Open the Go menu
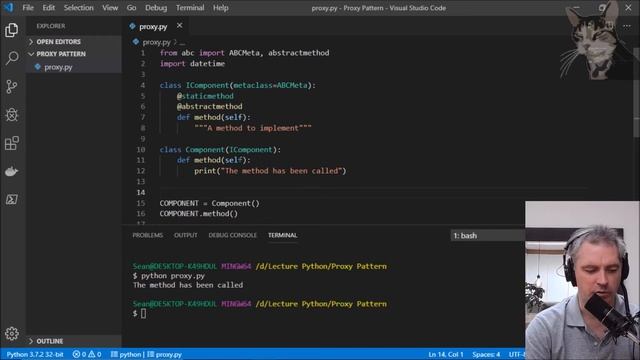This screenshot has height=360, width=640. tap(131, 8)
